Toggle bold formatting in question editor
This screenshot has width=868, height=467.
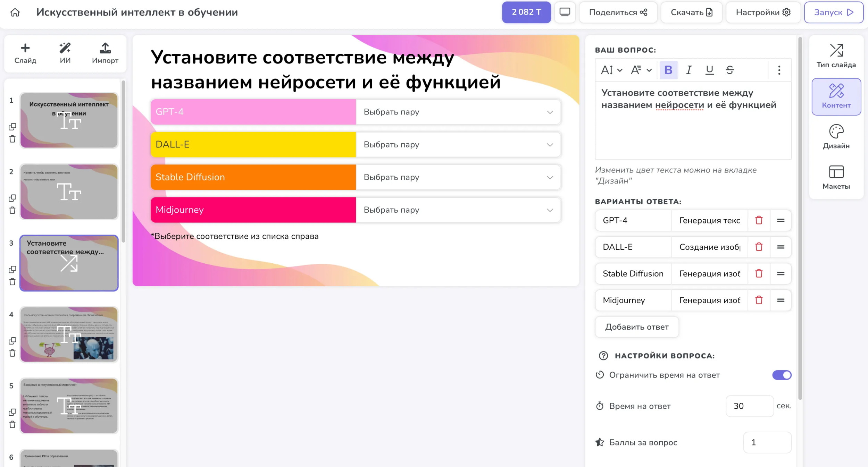point(668,70)
